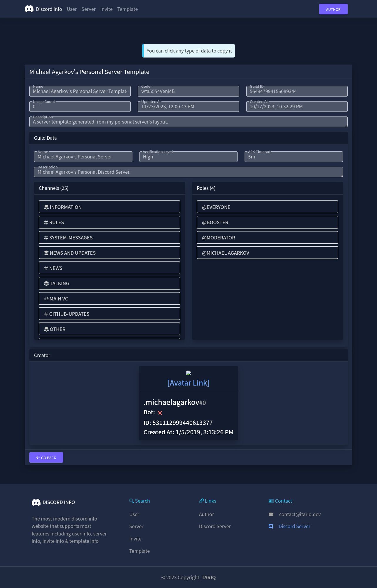Click the layers icon beside TALKING
Image resolution: width=377 pixels, height=588 pixels.
click(46, 283)
